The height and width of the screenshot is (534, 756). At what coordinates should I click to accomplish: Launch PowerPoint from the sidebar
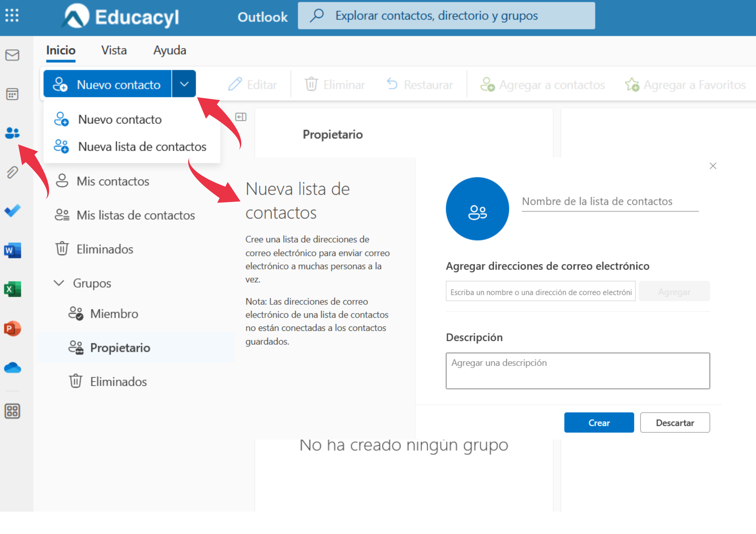pos(12,328)
